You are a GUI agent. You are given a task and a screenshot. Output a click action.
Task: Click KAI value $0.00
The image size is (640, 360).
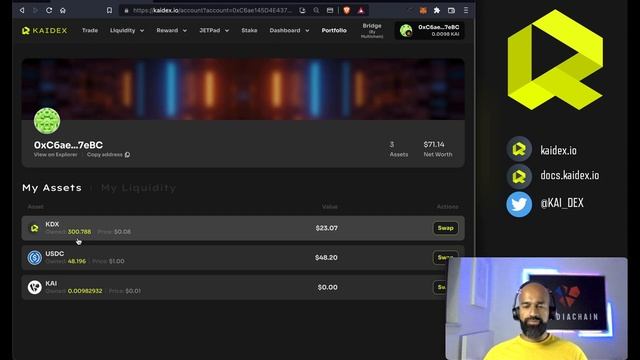[x=327, y=287]
